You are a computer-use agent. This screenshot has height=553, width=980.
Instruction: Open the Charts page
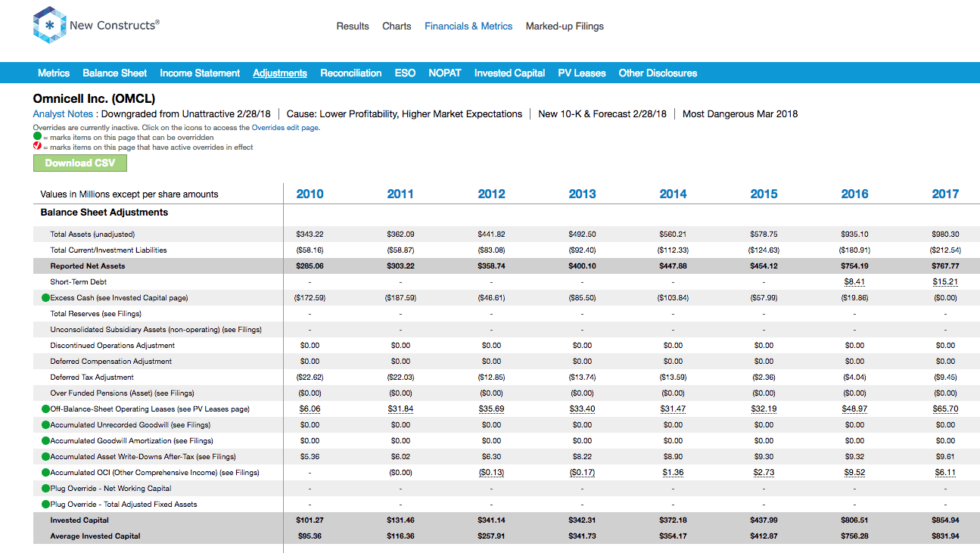point(397,26)
